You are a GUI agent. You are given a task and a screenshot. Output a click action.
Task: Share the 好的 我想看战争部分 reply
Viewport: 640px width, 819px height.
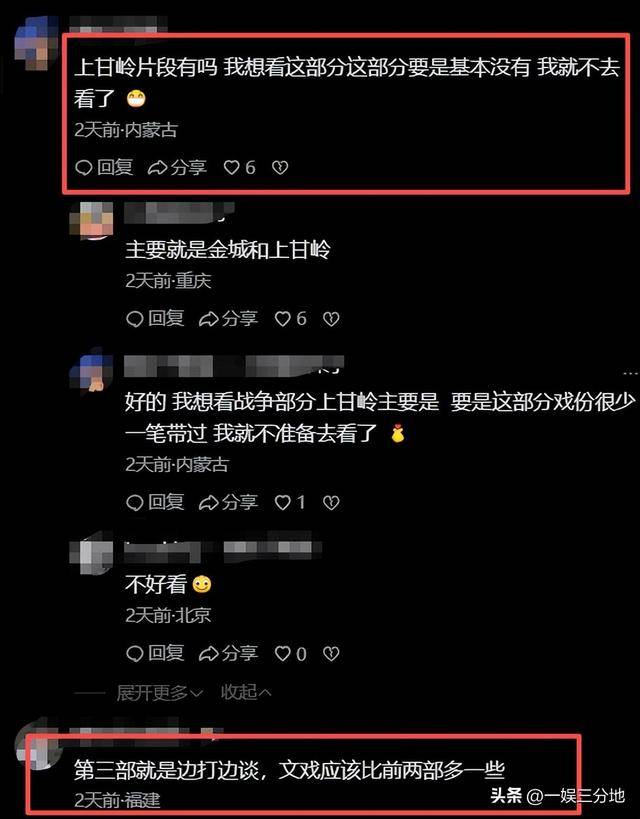point(228,502)
